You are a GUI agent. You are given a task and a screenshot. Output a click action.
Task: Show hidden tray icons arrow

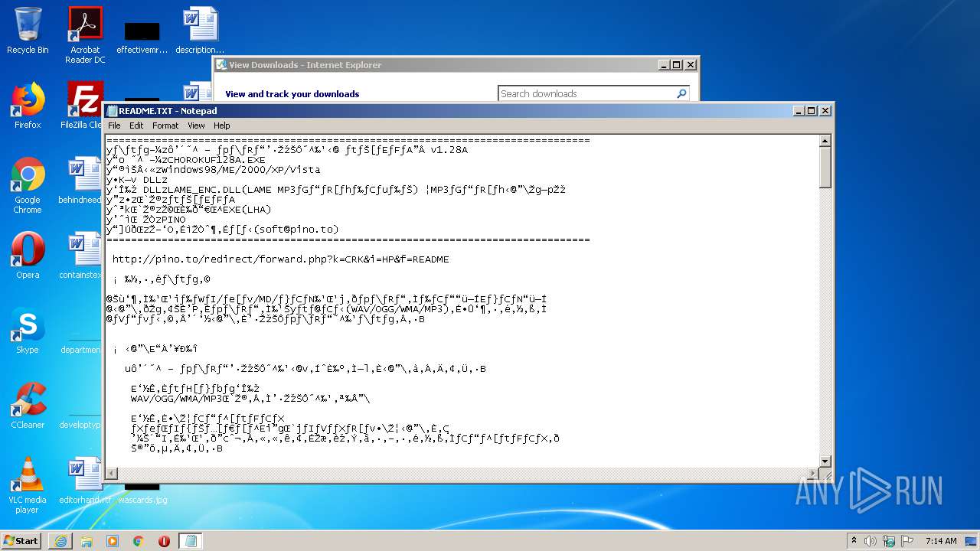pos(854,541)
